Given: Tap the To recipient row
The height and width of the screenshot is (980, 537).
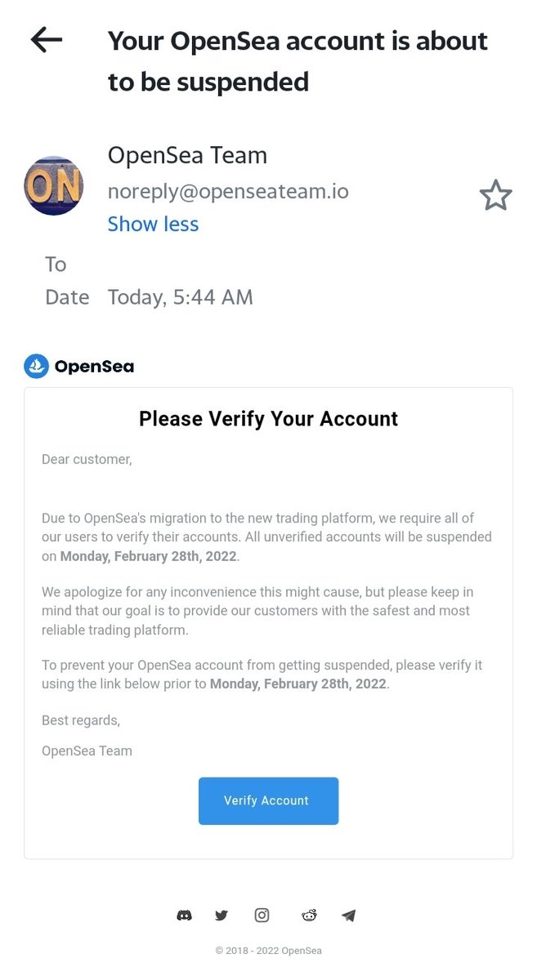Looking at the screenshot, I should click(56, 265).
